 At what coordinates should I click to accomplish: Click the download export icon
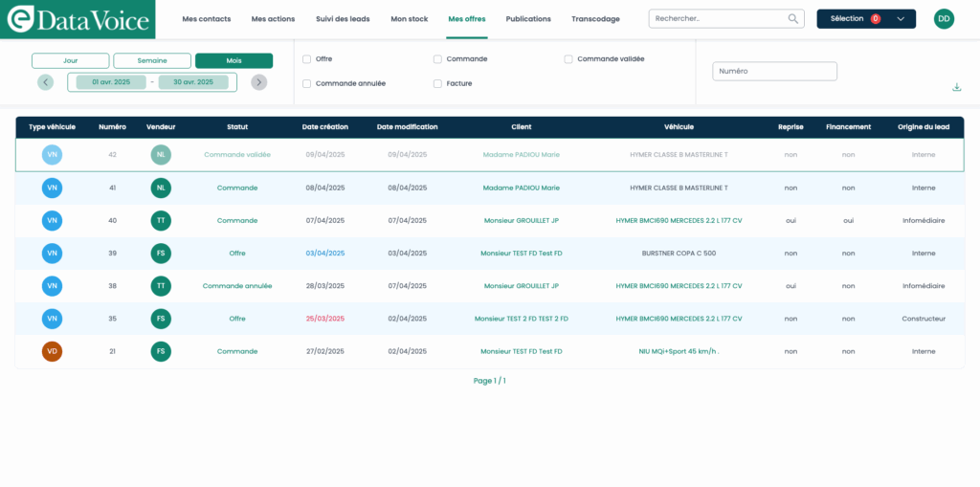point(956,87)
